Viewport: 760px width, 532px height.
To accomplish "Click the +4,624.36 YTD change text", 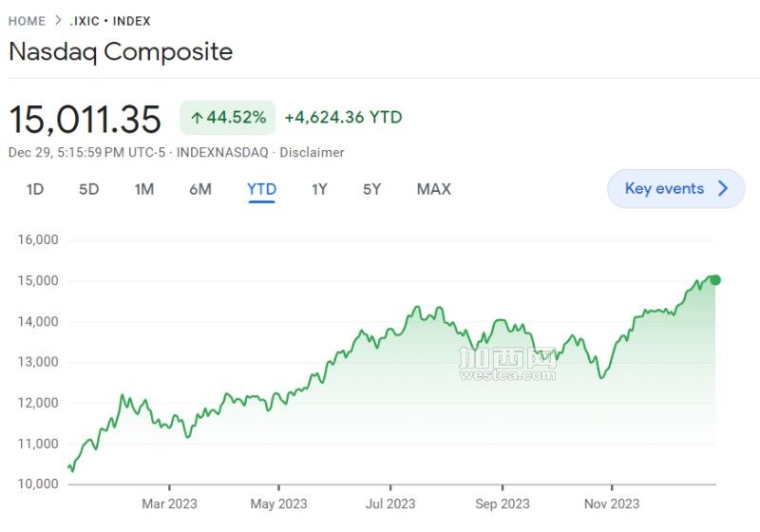I will tap(343, 118).
